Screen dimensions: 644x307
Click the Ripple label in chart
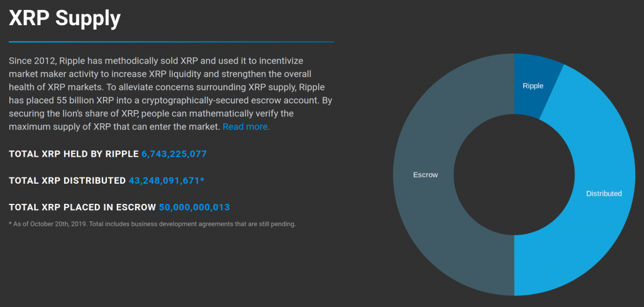click(x=533, y=86)
